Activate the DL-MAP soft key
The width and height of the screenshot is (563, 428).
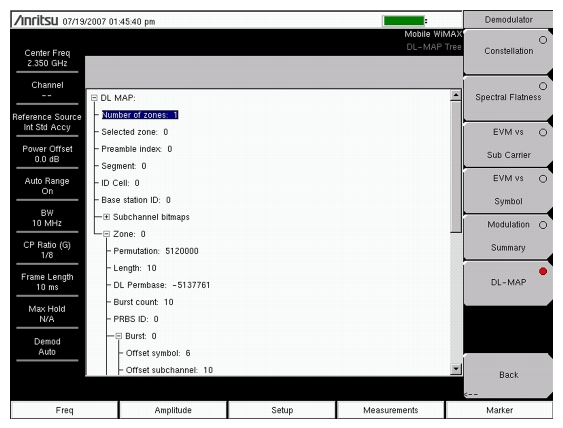click(508, 283)
